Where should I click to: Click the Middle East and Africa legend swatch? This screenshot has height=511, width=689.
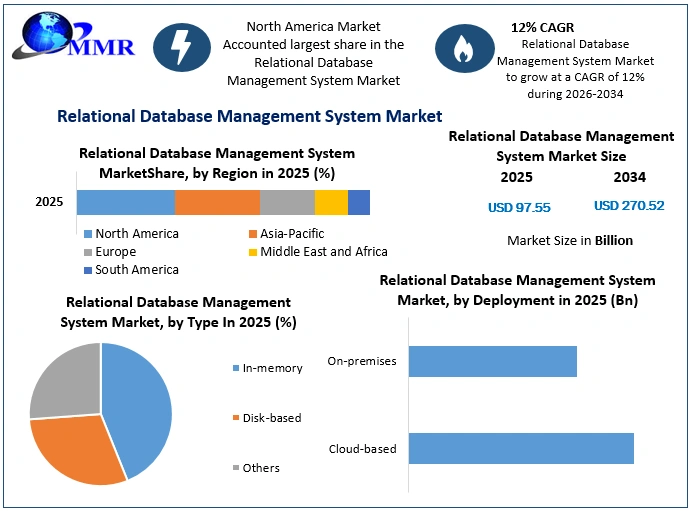(253, 252)
